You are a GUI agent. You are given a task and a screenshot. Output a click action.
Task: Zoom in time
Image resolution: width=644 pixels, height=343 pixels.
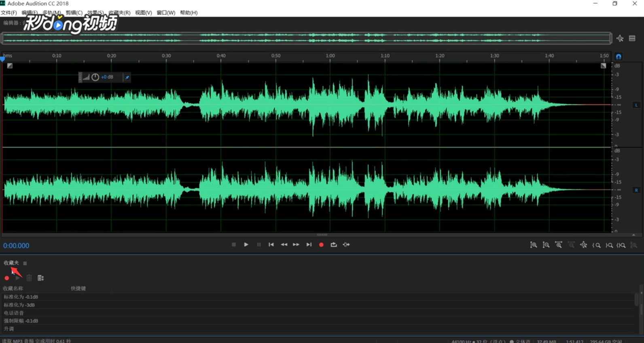559,245
